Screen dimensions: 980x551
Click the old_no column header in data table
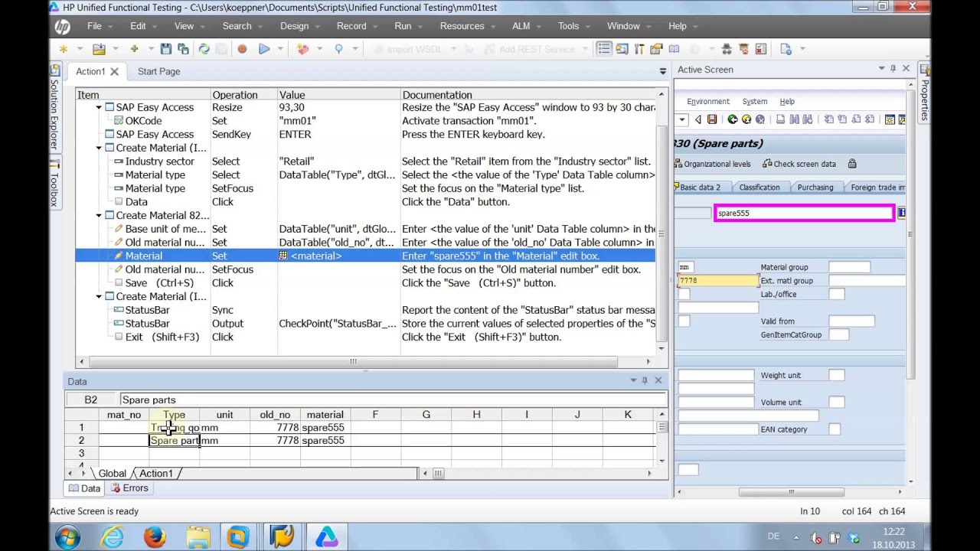pyautogui.click(x=275, y=415)
